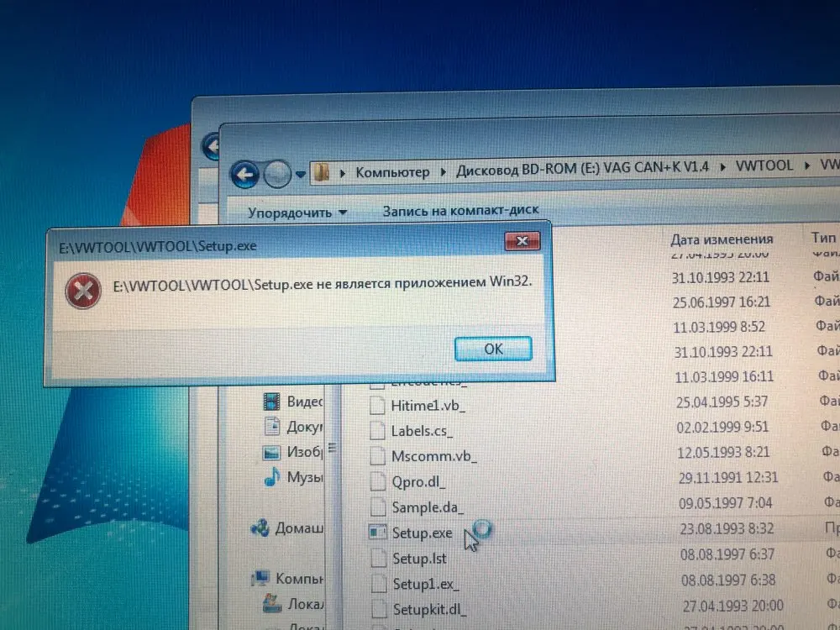Click date 25.06.1997 16:21
The image size is (840, 630).
(x=721, y=302)
